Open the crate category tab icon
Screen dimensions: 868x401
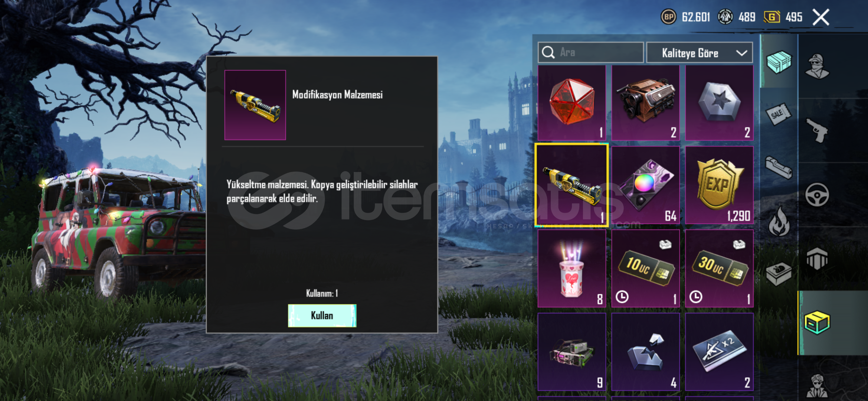point(779,62)
